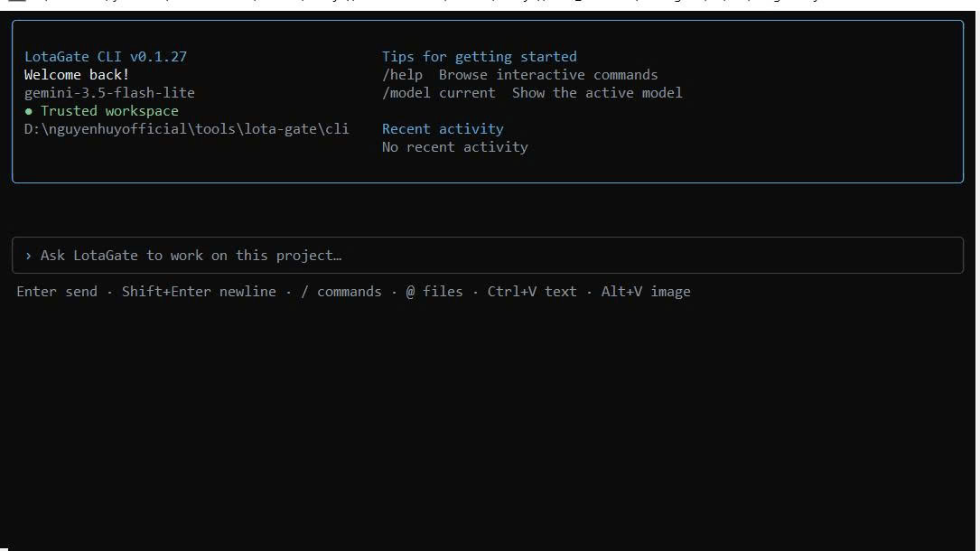
Task: Click the gemini-3.5-flash-lite model name
Action: 109,93
